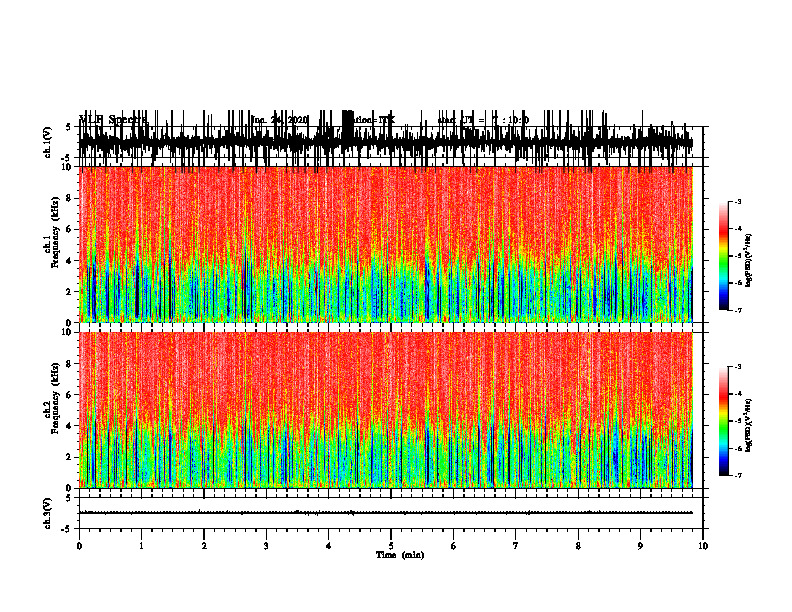Click the ch.3 voltage waveform trace
The image size is (792, 612).
coord(385,513)
